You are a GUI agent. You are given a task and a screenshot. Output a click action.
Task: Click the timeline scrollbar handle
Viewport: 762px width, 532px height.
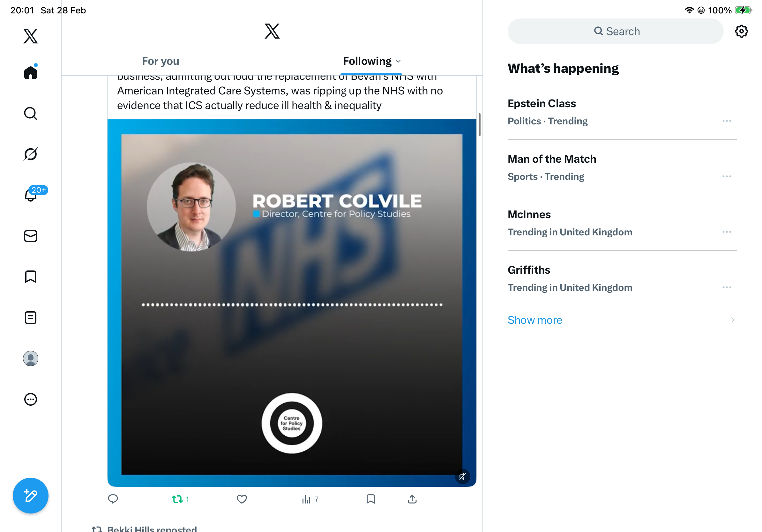479,124
